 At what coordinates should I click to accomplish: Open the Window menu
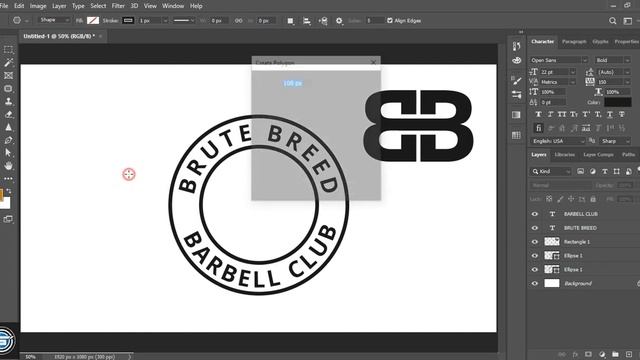pyautogui.click(x=173, y=6)
